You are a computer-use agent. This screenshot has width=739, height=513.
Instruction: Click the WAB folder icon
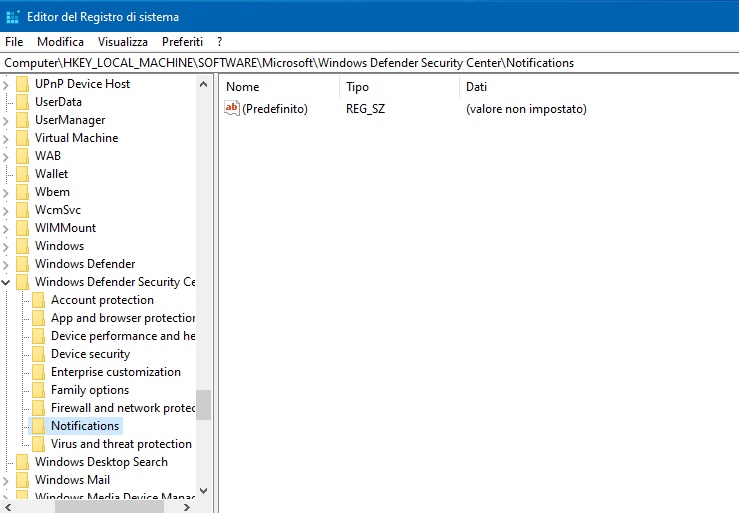coord(23,156)
